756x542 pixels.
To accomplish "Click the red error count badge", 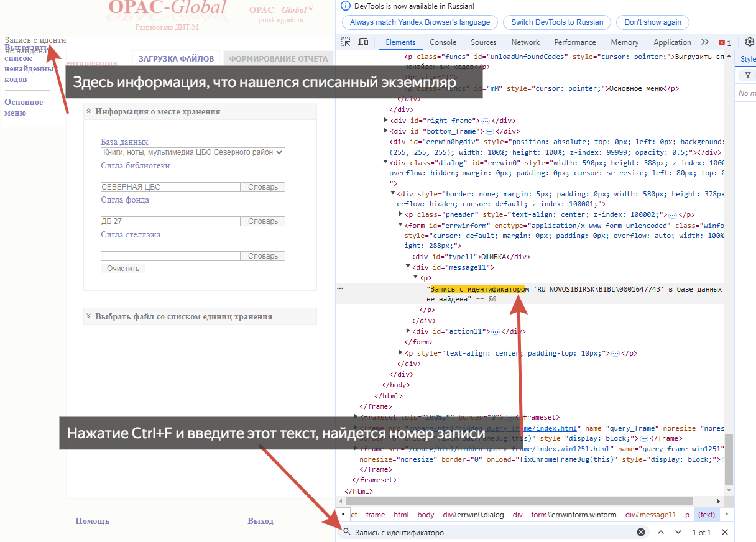I will click(724, 43).
